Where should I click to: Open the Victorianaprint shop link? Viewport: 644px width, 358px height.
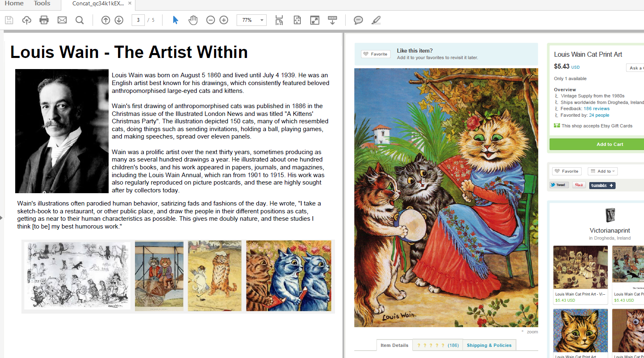pos(610,231)
